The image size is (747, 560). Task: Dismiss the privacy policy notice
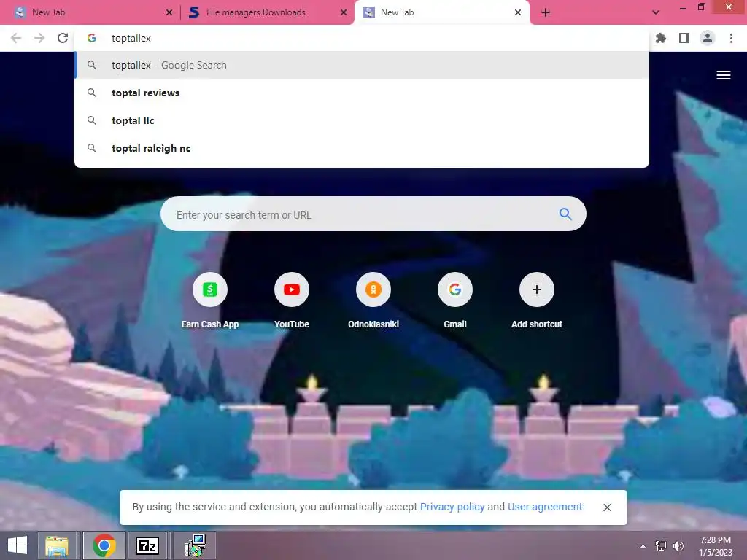[607, 507]
